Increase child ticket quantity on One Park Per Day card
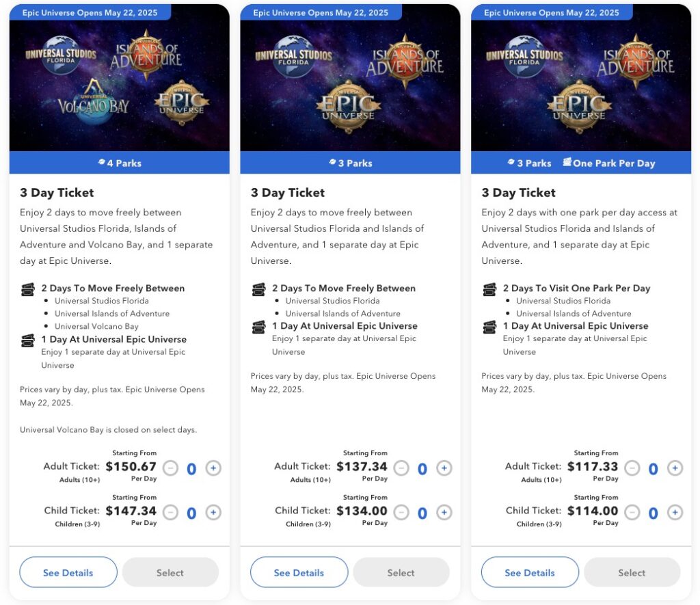The width and height of the screenshot is (700, 605). pos(675,512)
